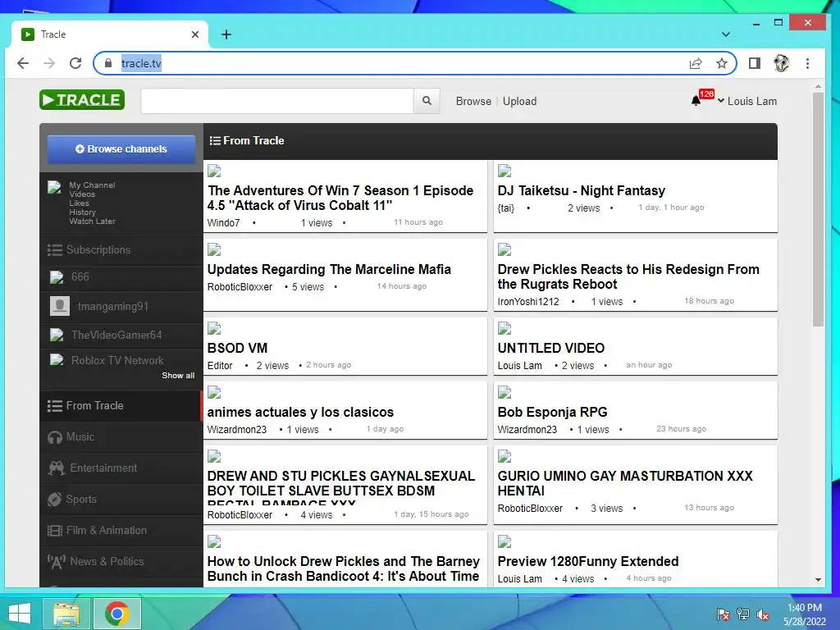The image size is (840, 630).
Task: Click the site lock icon
Action: pyautogui.click(x=108, y=63)
